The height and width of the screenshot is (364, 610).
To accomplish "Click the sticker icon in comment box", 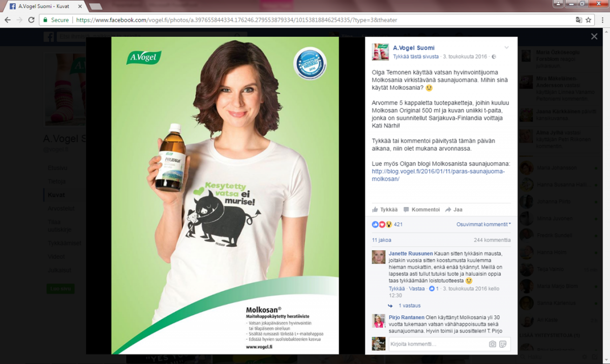I will pyautogui.click(x=503, y=344).
